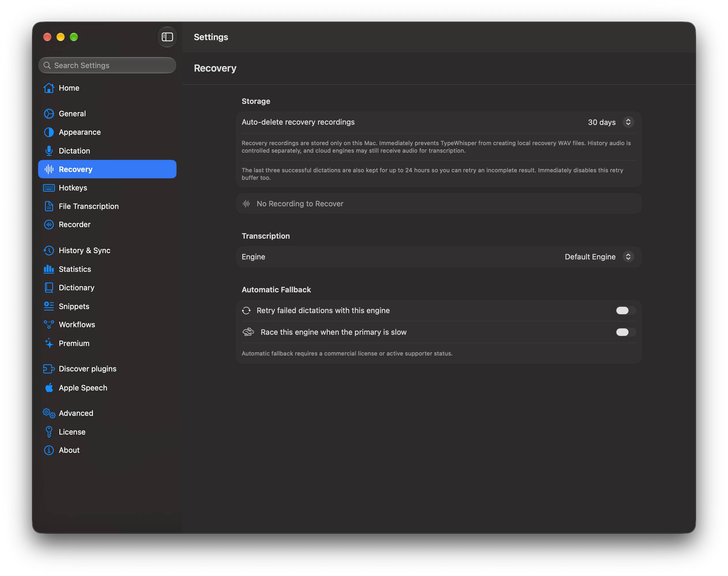728x576 pixels.
Task: Click the Engine row label
Action: pyautogui.click(x=254, y=257)
